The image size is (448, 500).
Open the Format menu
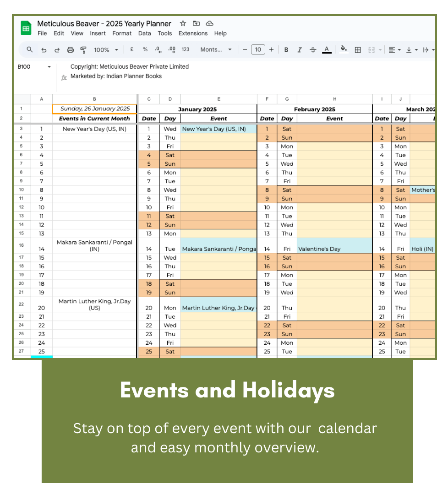[x=122, y=33]
